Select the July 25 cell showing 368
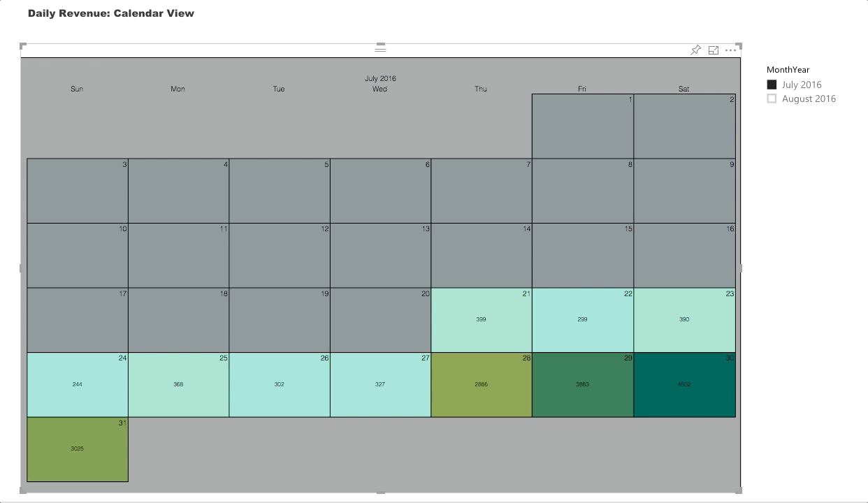Viewport: 868px width, 503px height. point(178,385)
